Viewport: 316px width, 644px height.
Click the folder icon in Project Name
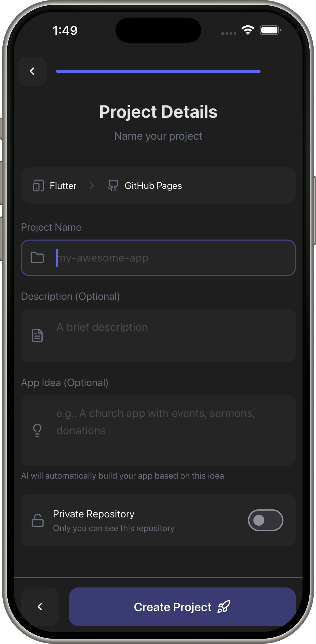(37, 258)
